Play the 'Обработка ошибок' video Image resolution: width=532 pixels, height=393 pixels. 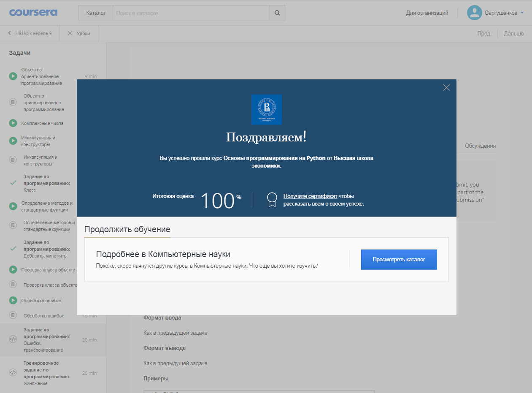(13, 301)
